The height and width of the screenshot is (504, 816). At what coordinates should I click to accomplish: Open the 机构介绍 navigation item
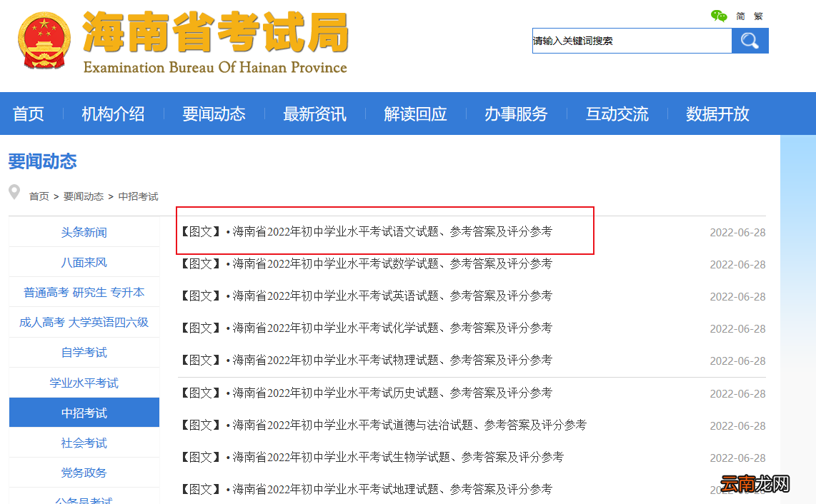(x=113, y=114)
